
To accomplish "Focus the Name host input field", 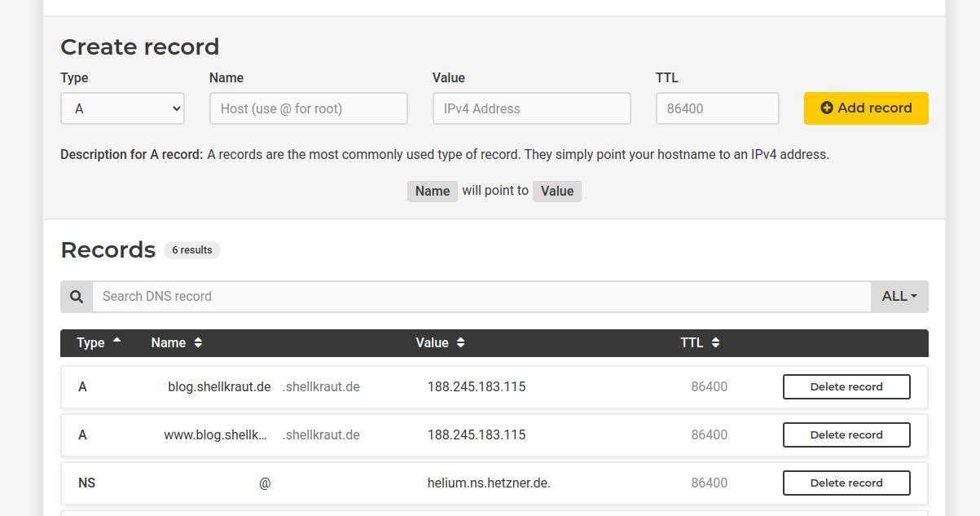I will (x=308, y=108).
